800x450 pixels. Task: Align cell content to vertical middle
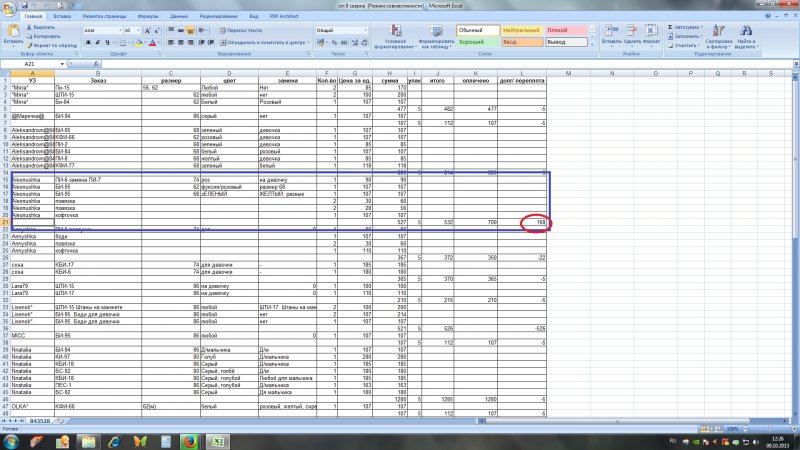[181, 31]
